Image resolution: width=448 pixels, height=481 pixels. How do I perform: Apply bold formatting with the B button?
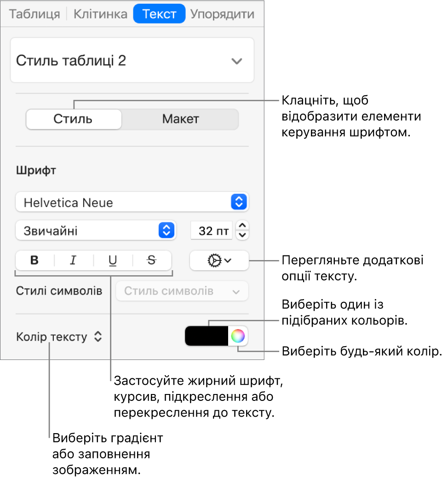(34, 260)
